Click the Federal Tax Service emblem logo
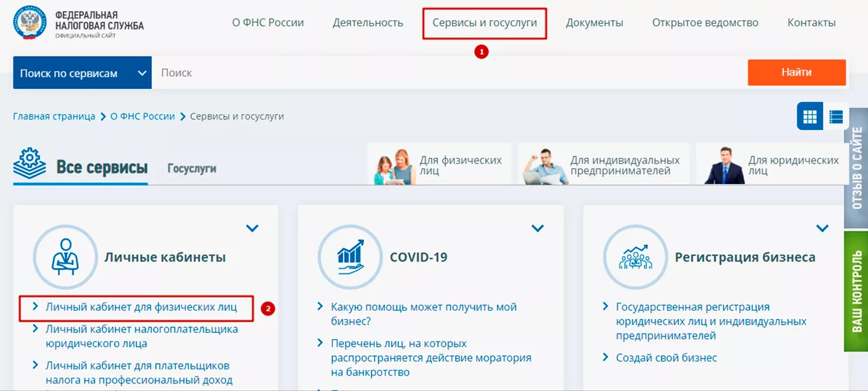The width and height of the screenshot is (868, 391). click(30, 23)
